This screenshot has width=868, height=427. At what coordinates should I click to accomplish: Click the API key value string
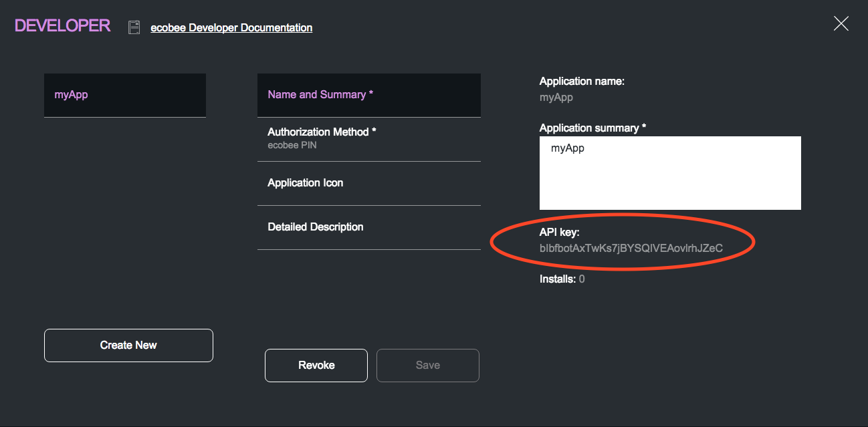[x=631, y=248]
